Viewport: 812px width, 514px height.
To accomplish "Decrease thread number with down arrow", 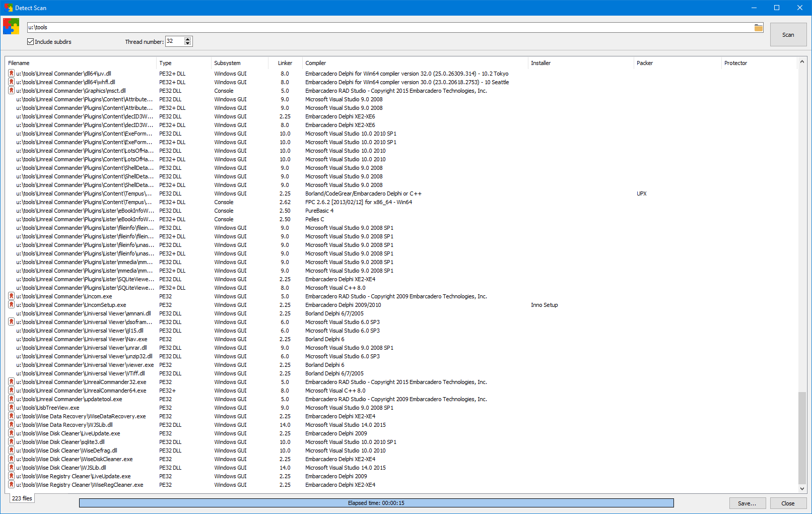I will tap(188, 44).
